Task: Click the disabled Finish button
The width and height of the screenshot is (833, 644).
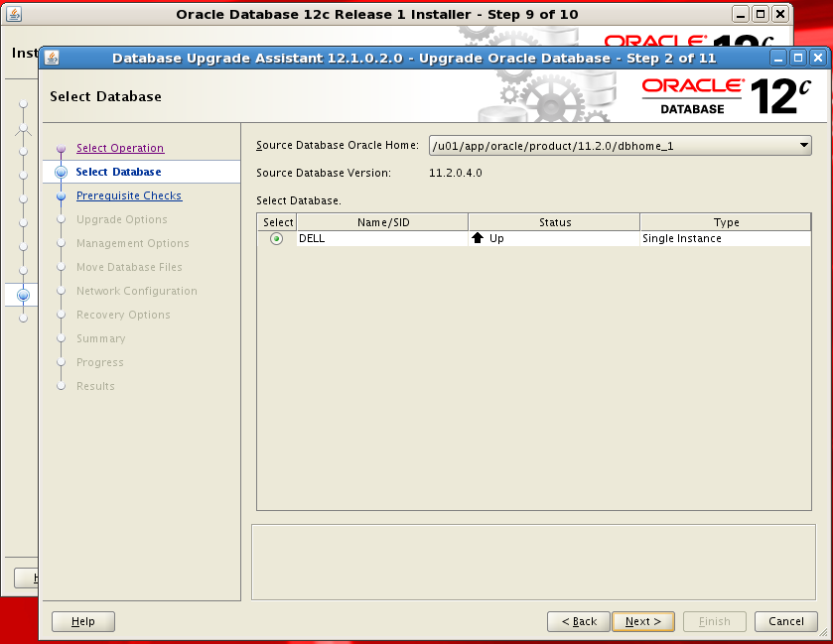Action: [x=715, y=621]
